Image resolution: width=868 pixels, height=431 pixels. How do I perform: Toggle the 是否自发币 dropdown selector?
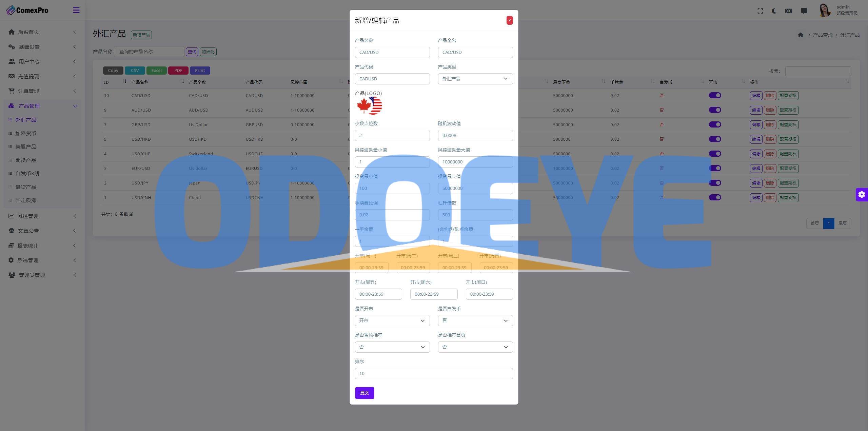(x=474, y=320)
